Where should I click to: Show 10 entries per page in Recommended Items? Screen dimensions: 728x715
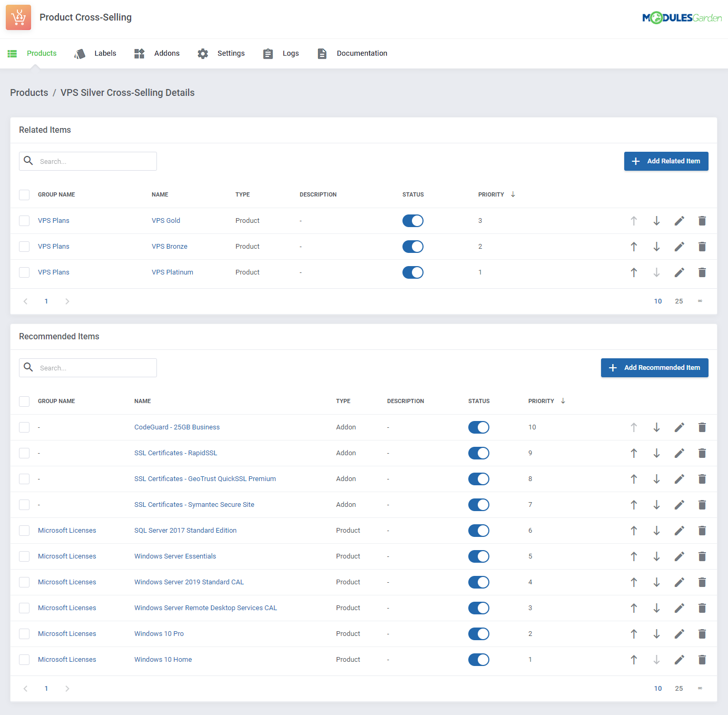(x=658, y=689)
